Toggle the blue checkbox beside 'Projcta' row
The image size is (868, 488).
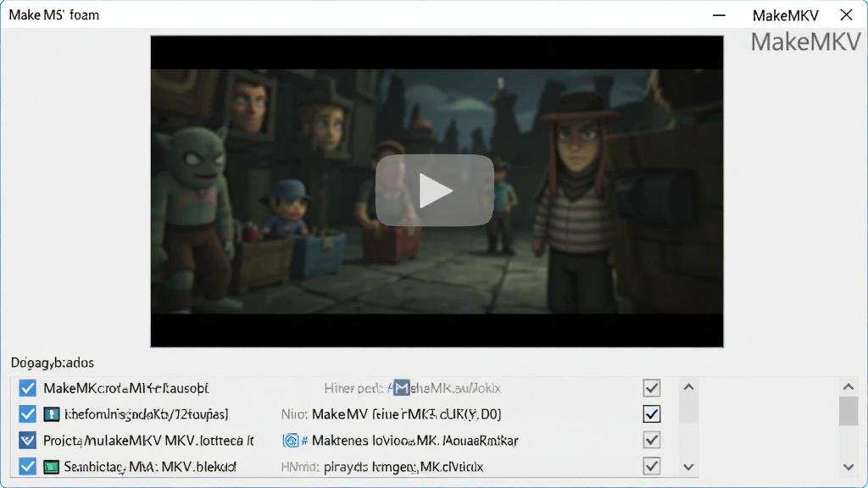[27, 441]
